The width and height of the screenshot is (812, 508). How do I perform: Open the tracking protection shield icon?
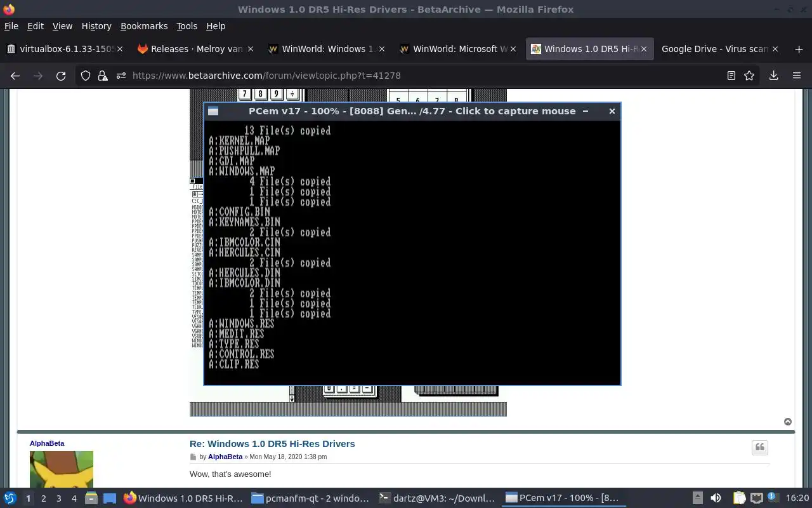pos(86,76)
